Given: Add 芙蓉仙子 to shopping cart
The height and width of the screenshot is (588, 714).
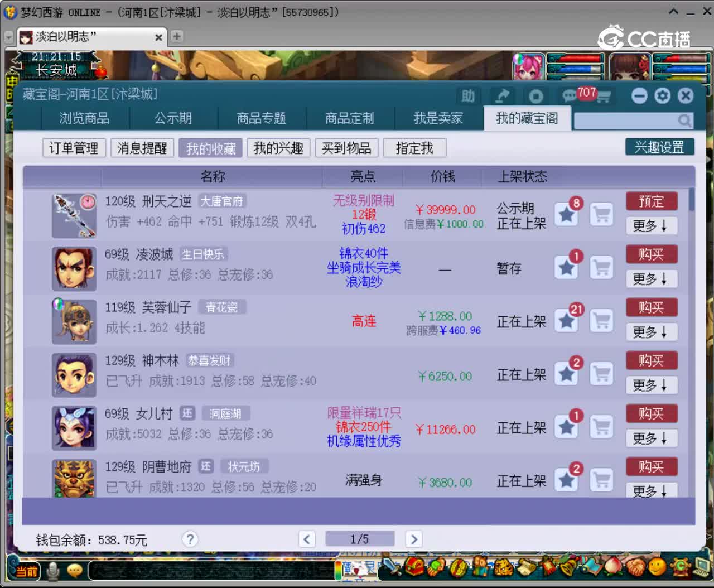Looking at the screenshot, I should pos(601,321).
